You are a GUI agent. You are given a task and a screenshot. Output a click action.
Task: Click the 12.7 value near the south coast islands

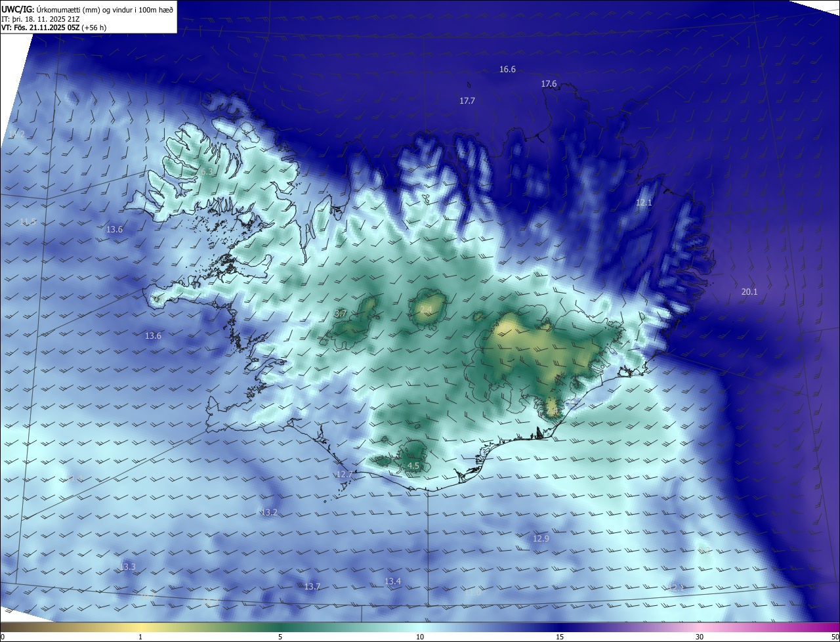(345, 474)
